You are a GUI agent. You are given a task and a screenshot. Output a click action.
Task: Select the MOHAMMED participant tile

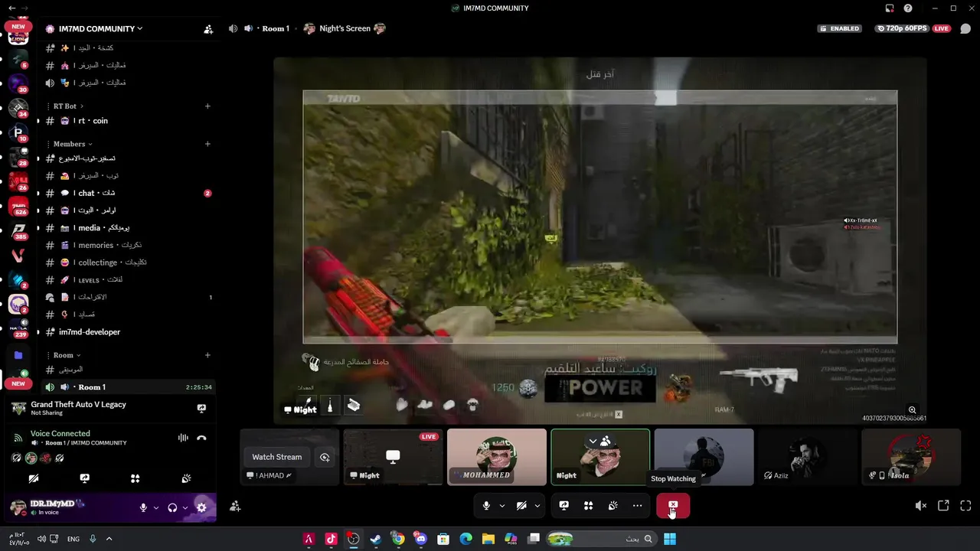[497, 457]
